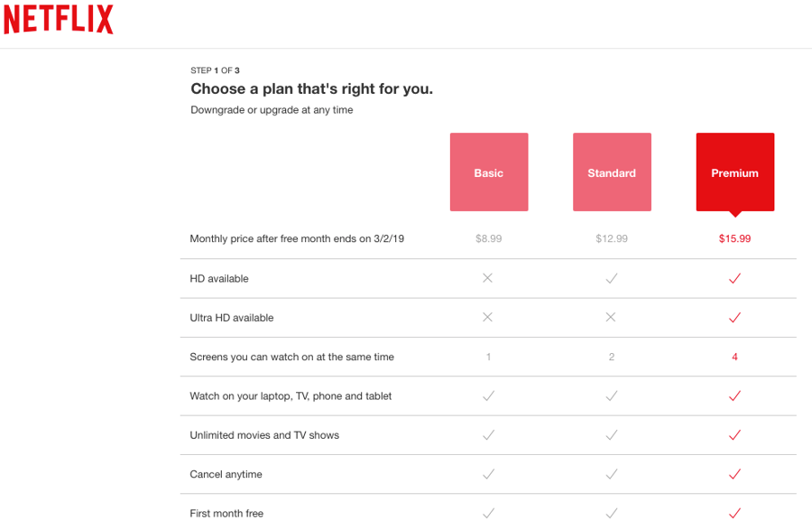Click Basic plan Cancel anytime checkmark
This screenshot has width=812, height=530.
click(x=489, y=473)
